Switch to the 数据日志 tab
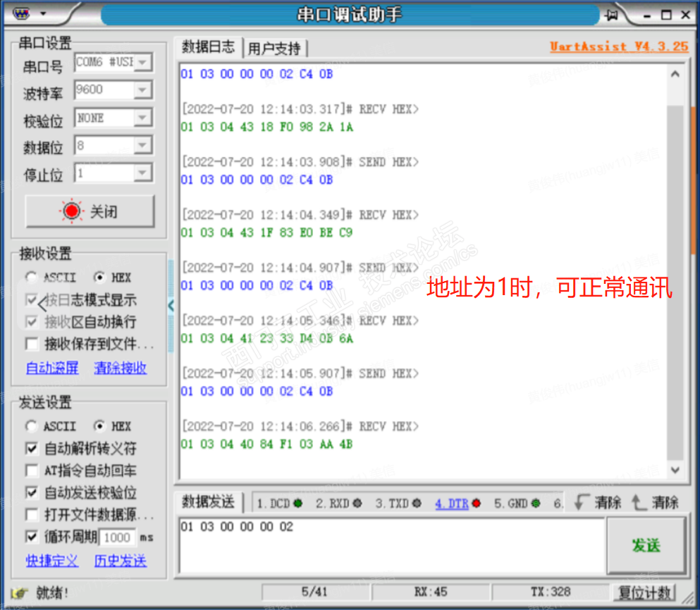Viewport: 700px width, 610px height. click(x=208, y=46)
